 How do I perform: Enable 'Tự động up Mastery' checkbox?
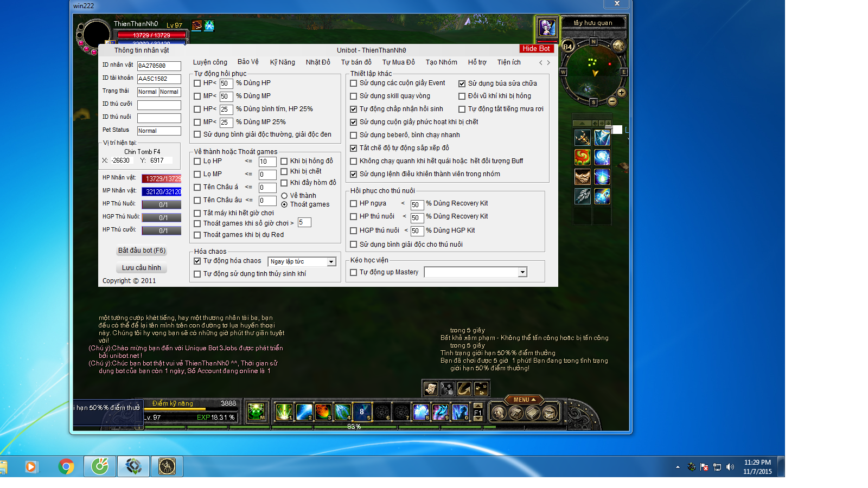354,273
